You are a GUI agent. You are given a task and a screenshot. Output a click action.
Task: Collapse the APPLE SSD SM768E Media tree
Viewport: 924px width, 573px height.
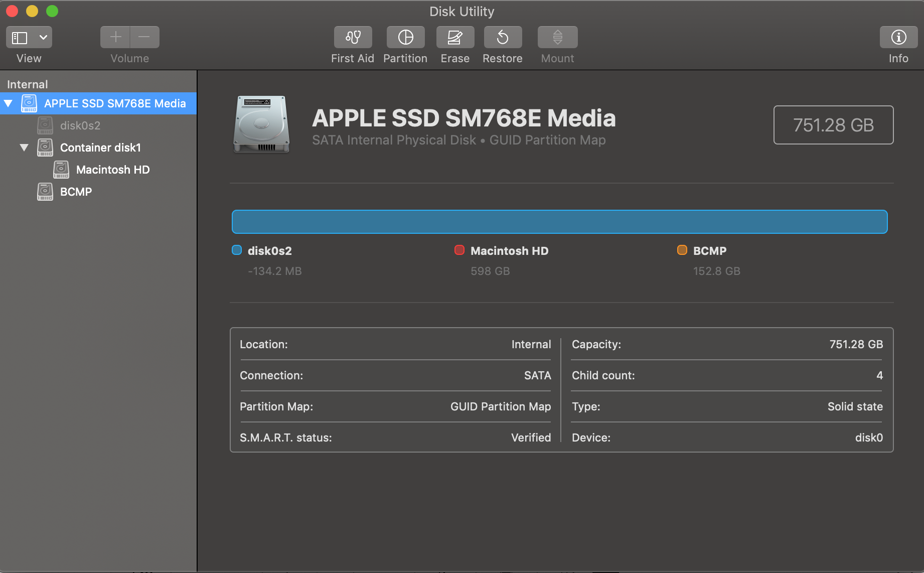click(9, 104)
